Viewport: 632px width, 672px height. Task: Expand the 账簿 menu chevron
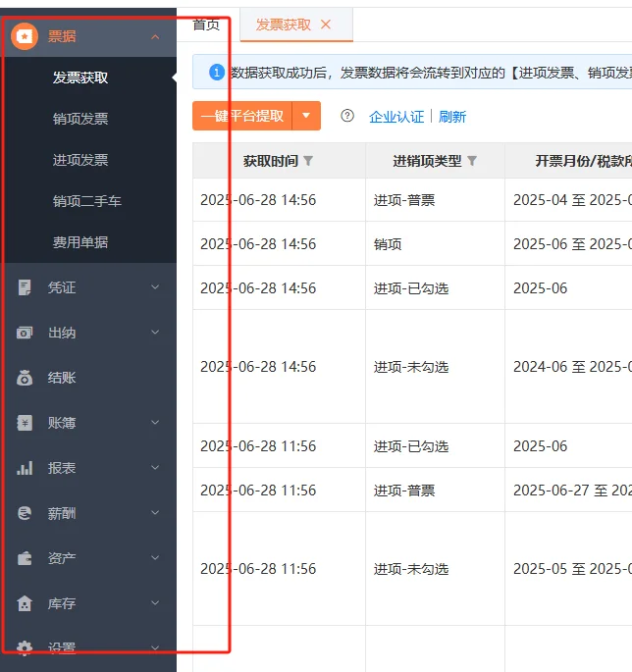[155, 422]
